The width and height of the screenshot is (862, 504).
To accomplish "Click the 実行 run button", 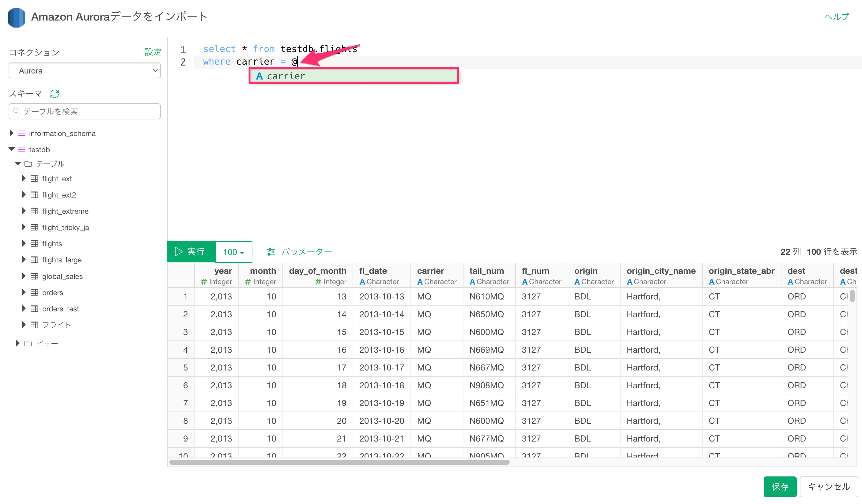I will 191,252.
